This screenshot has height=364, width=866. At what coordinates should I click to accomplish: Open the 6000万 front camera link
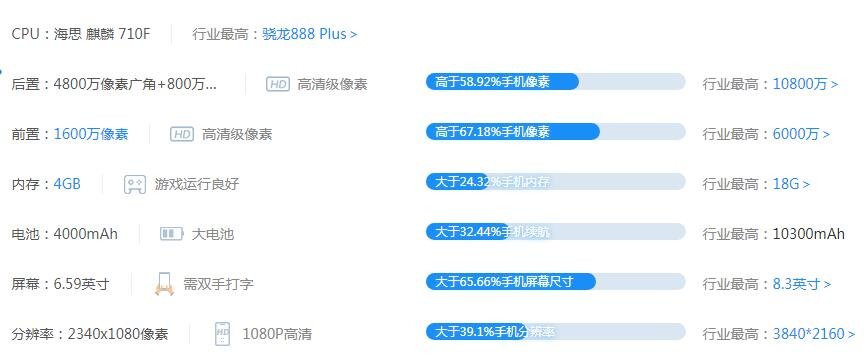(x=801, y=134)
